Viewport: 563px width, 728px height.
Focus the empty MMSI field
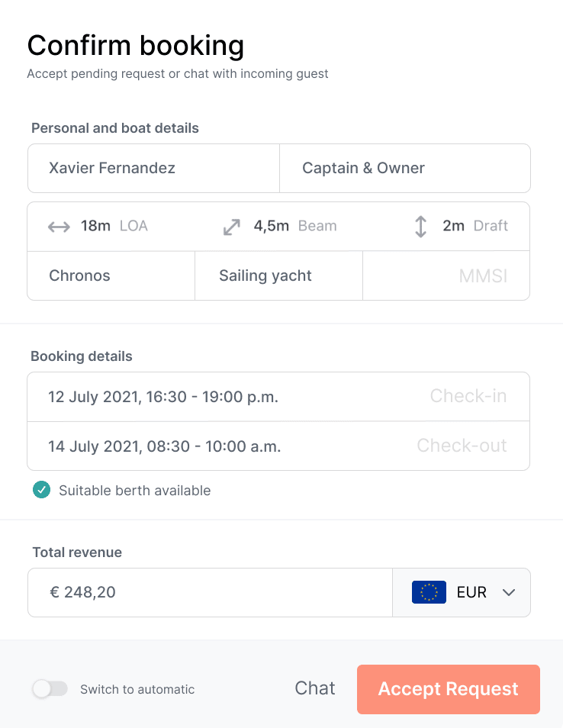[x=446, y=275]
